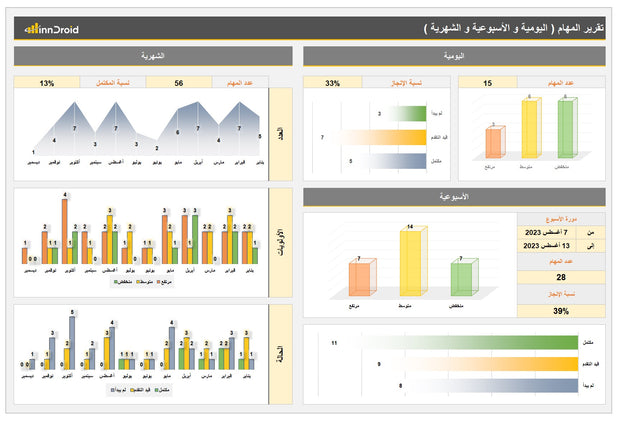The image size is (620, 421).
Task: Click the yellow 3D bar in daily priority chart
Action: [531, 128]
